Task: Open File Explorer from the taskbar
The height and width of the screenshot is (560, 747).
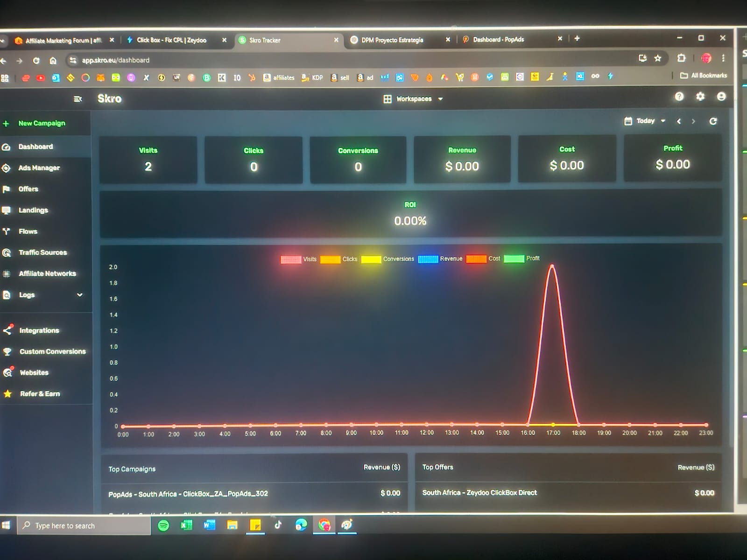Action: (x=232, y=525)
